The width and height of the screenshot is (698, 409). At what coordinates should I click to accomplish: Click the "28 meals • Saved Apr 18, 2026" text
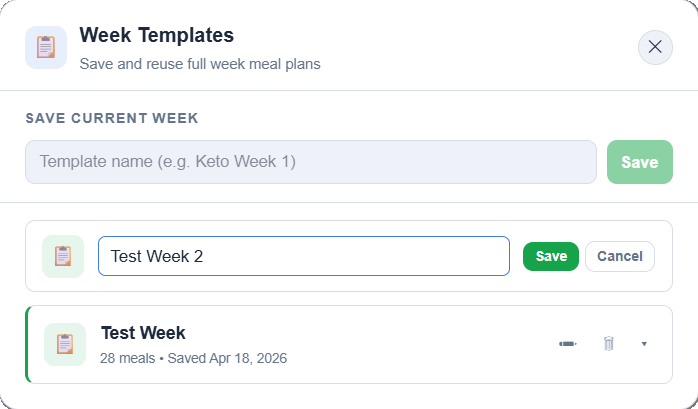tap(193, 357)
